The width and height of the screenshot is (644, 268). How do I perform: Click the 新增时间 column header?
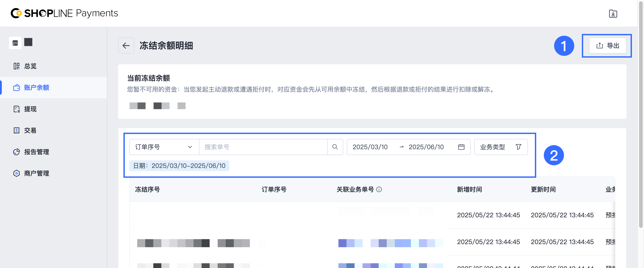point(470,189)
